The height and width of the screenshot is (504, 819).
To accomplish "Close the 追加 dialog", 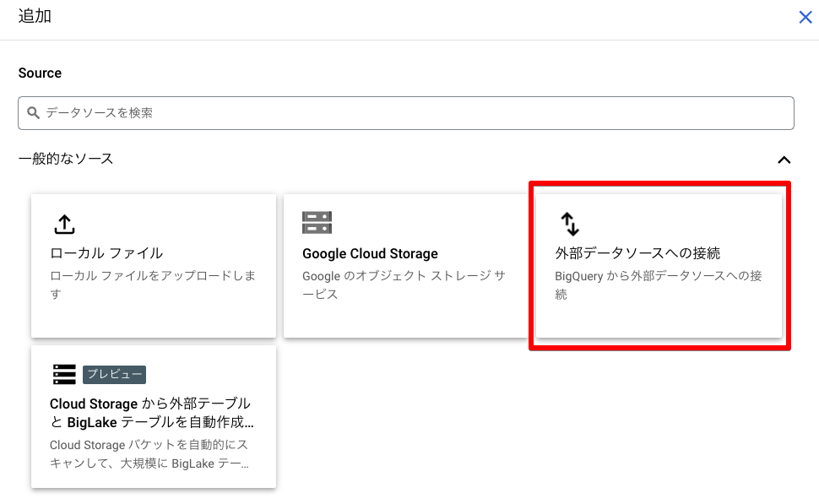I will (x=805, y=17).
